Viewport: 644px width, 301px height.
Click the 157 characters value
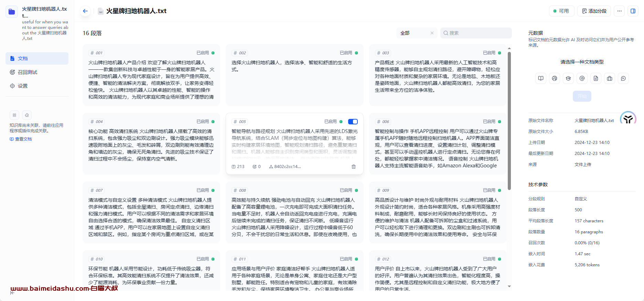tap(589, 221)
